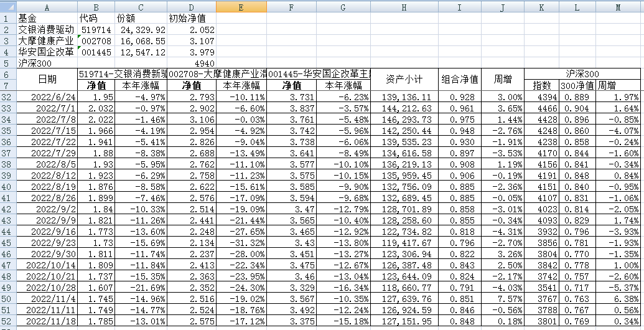Viewport: 644px width, 330px height.
Task: Select date cell 2022/9/30
Action: click(47, 253)
